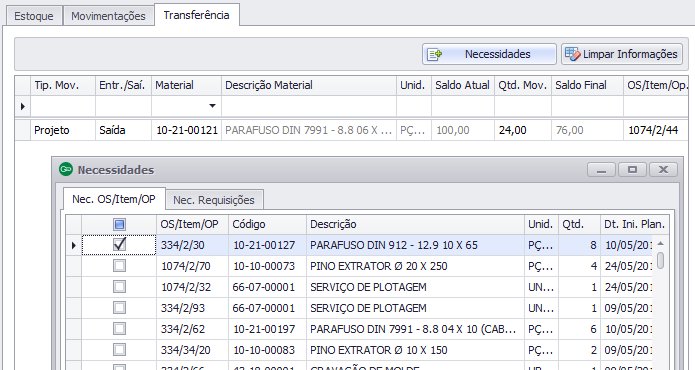
Task: Click the Qtd. Mov. column header
Action: [x=523, y=85]
